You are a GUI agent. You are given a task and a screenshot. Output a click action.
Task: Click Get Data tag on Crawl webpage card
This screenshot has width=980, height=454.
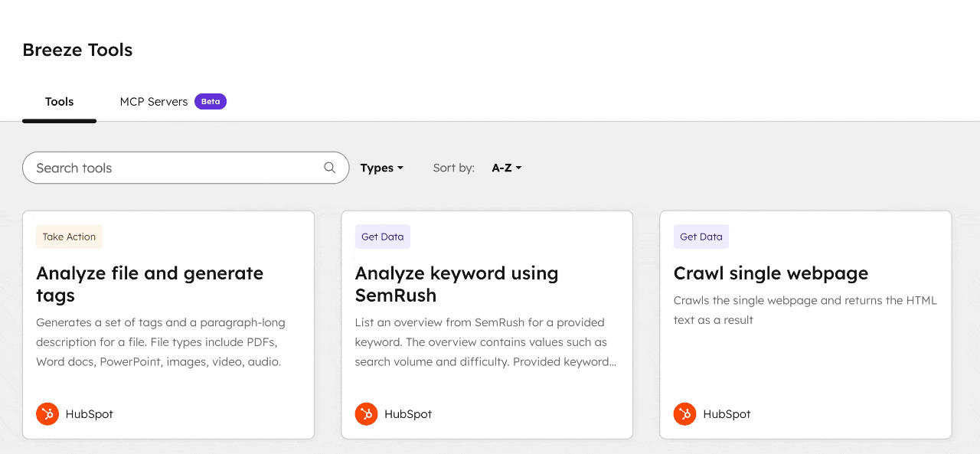pos(701,237)
